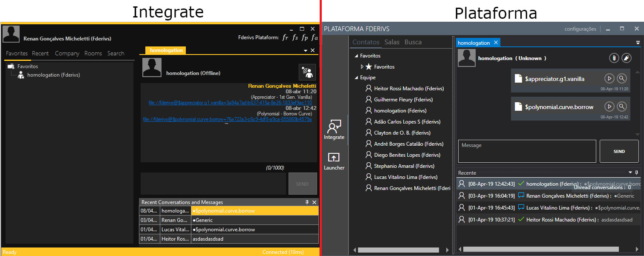Viewport: 644px width, 256px height.
Task: Switch to the Salas tab
Action: [392, 42]
